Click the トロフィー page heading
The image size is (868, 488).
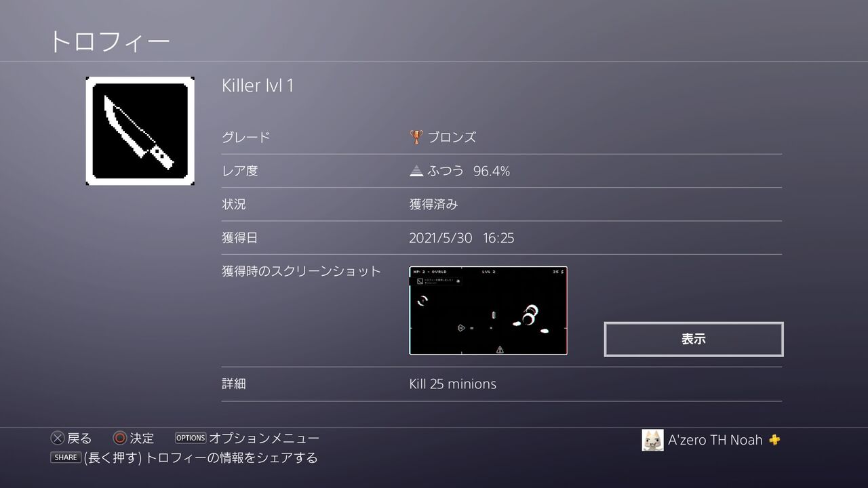click(109, 41)
